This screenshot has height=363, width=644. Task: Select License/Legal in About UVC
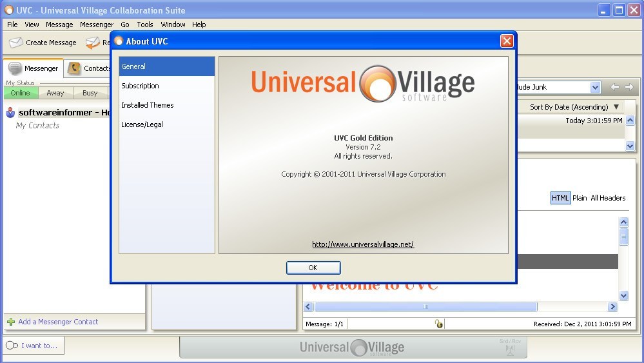click(x=167, y=124)
